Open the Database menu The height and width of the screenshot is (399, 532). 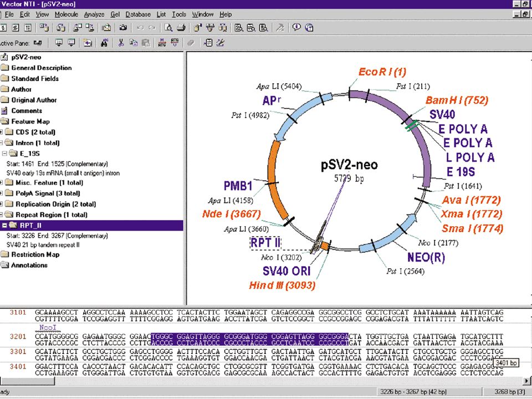tap(138, 14)
